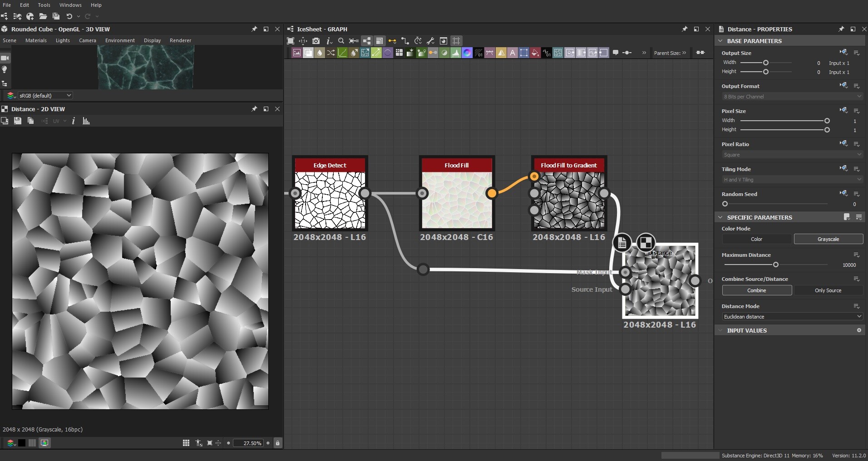Select Grayscale color mode
The height and width of the screenshot is (461, 868).
pos(828,239)
